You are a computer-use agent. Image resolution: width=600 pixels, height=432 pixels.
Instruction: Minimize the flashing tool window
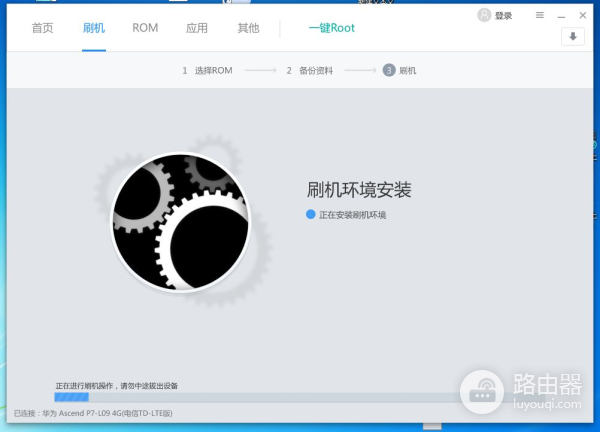[x=561, y=16]
